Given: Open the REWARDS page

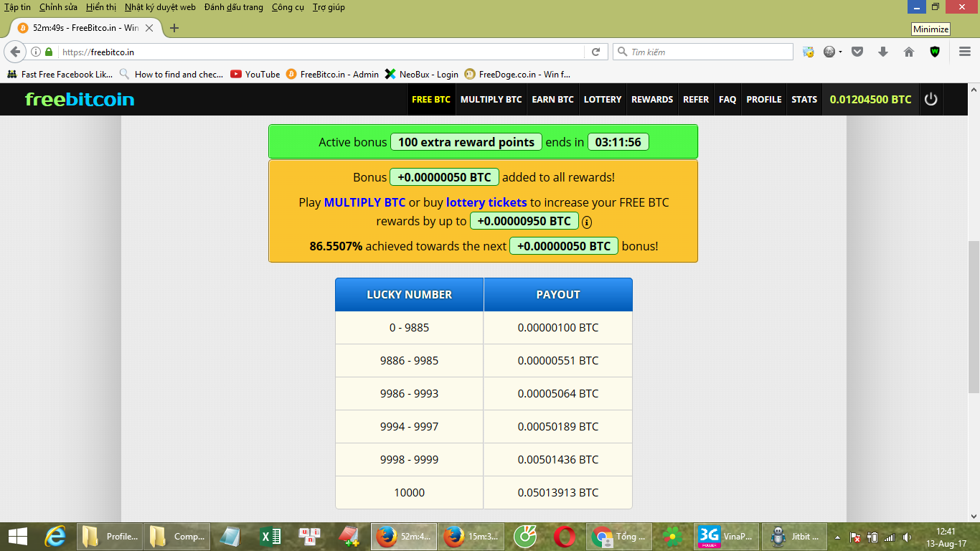Looking at the screenshot, I should click(x=652, y=99).
